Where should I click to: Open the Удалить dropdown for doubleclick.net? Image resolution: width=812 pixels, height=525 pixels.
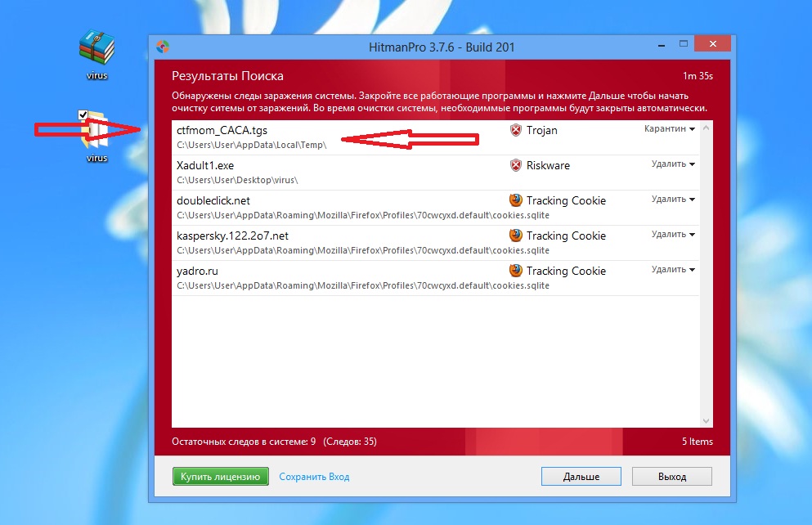tap(673, 199)
